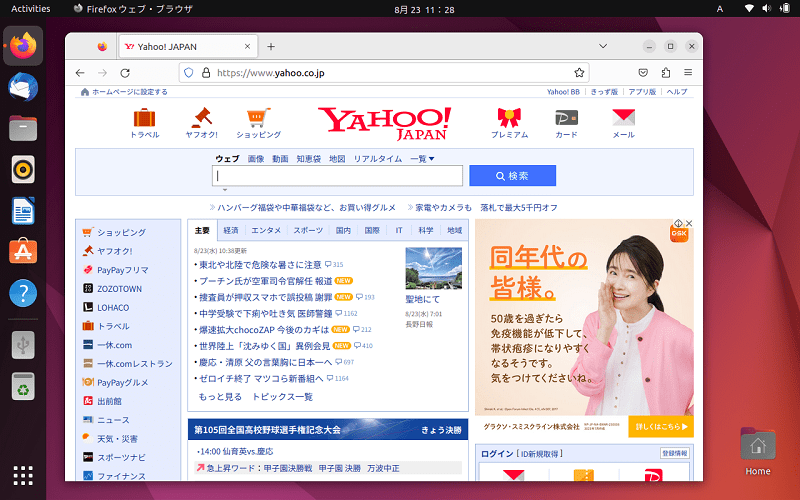Close the Yahoo! JAPAN tab
The height and width of the screenshot is (500, 800).
pyautogui.click(x=247, y=46)
